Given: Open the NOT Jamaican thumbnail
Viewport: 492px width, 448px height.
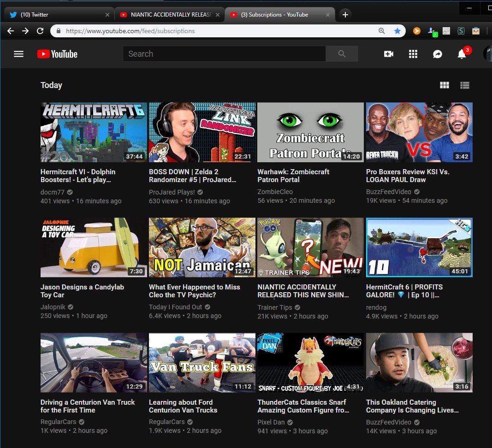Looking at the screenshot, I should pos(202,247).
